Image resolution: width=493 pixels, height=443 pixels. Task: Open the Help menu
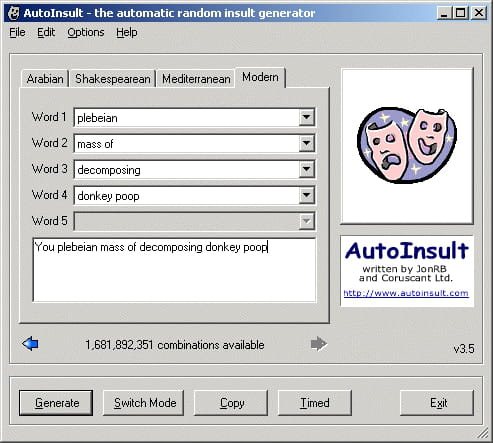127,32
